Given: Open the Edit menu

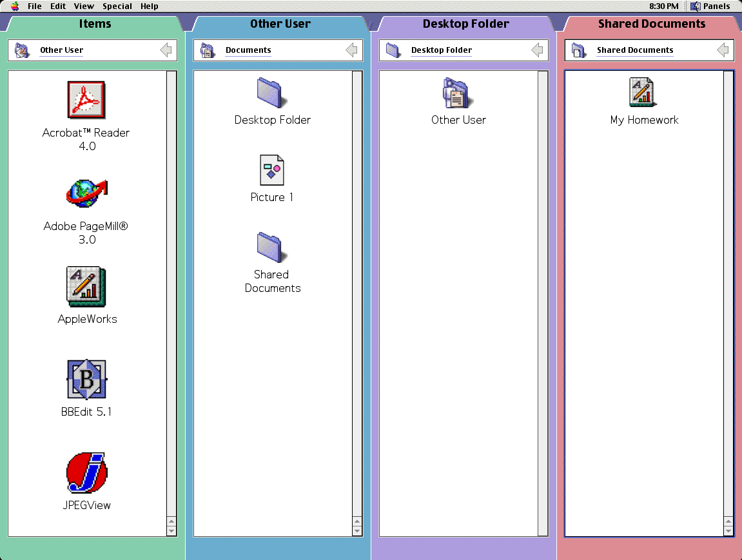Looking at the screenshot, I should (58, 6).
